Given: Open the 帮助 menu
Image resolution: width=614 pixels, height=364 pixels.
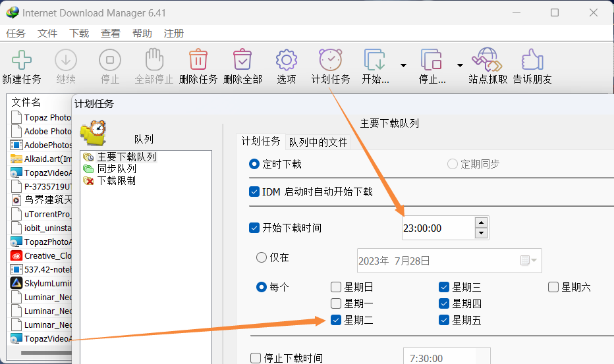Looking at the screenshot, I should [142, 34].
